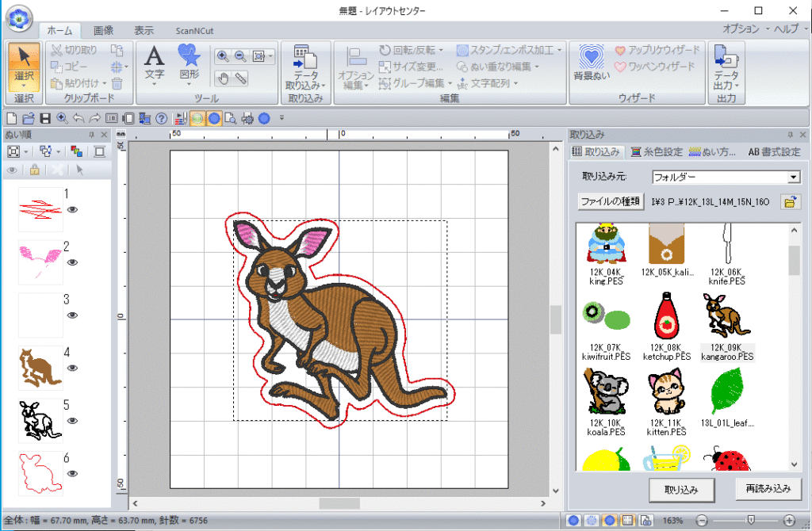Viewport: 812px width, 531px height.
Task: Select the hand pan tool
Action: click(223, 78)
